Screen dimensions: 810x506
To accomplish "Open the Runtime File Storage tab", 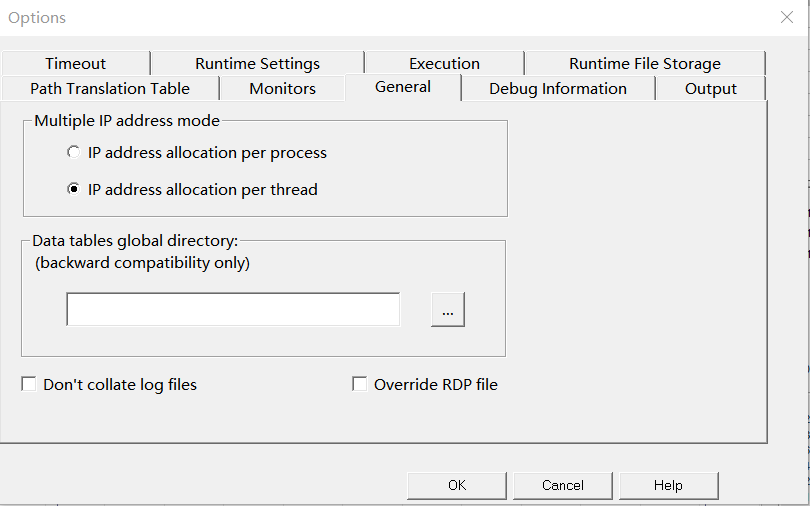I will click(x=645, y=64).
